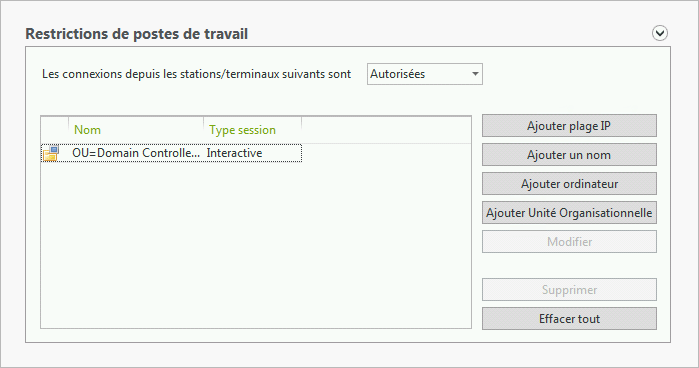
Task: Click empty area of the workstation list
Action: [x=256, y=244]
